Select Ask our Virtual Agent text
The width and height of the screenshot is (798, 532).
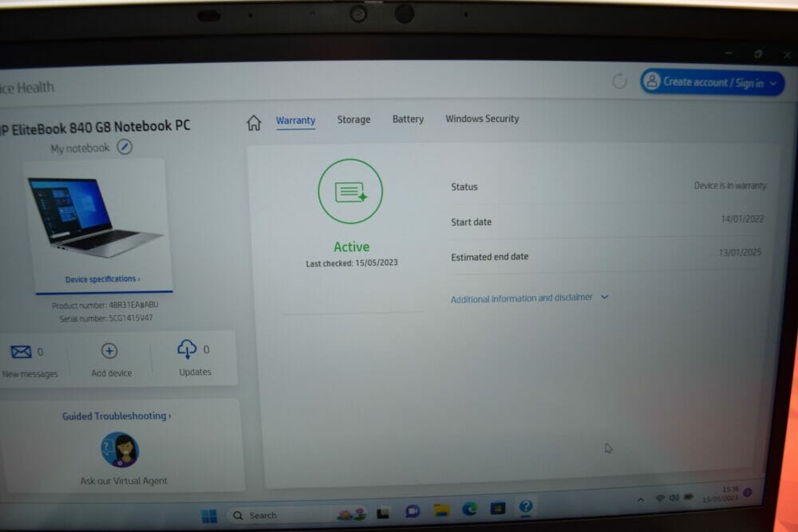(x=124, y=481)
